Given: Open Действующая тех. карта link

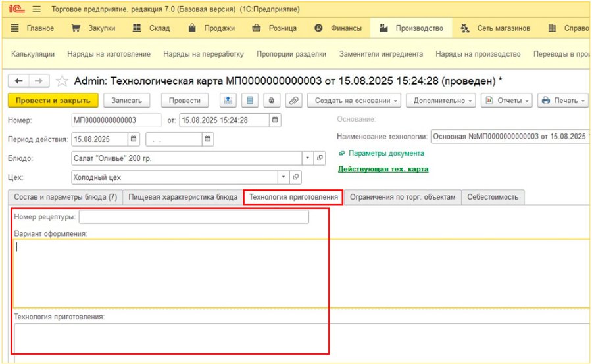Looking at the screenshot, I should click(383, 169).
